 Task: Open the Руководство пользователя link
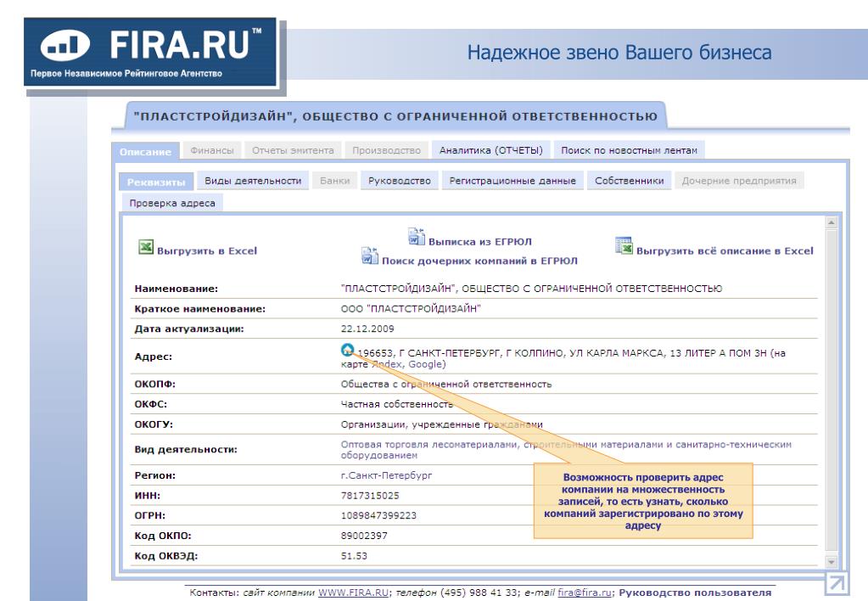(x=695, y=593)
